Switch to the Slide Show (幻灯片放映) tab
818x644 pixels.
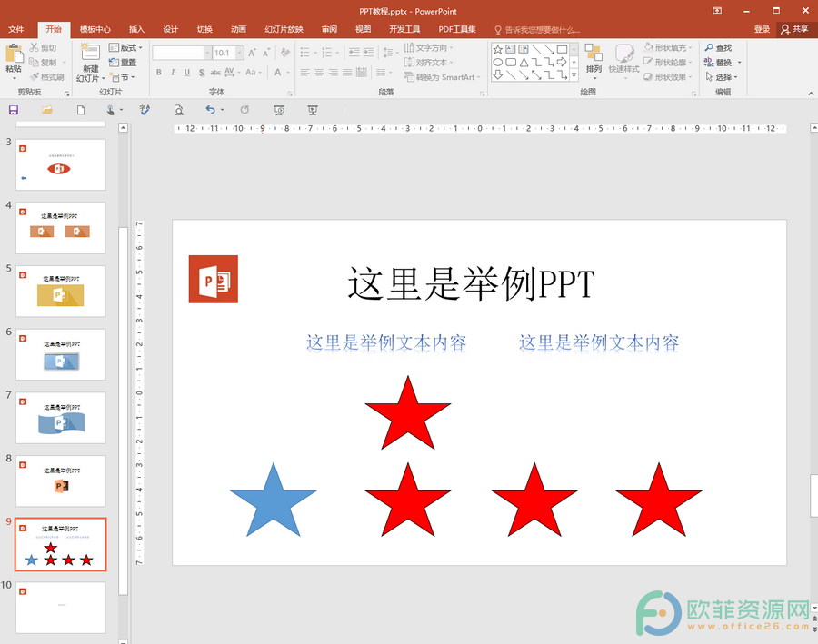284,30
